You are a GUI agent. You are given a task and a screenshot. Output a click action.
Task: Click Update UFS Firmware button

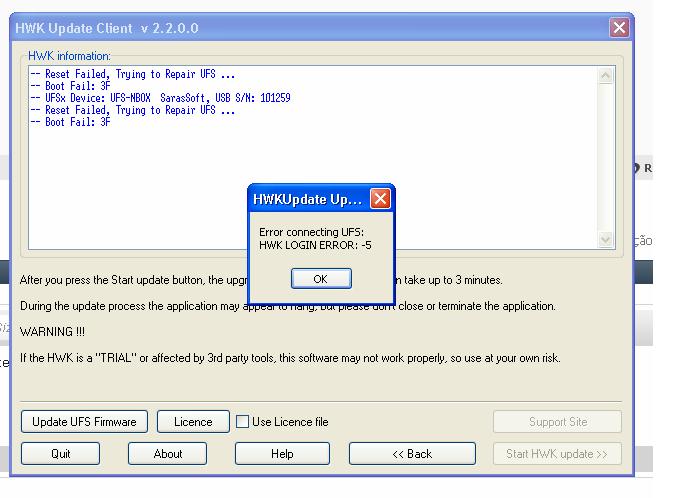coord(84,421)
